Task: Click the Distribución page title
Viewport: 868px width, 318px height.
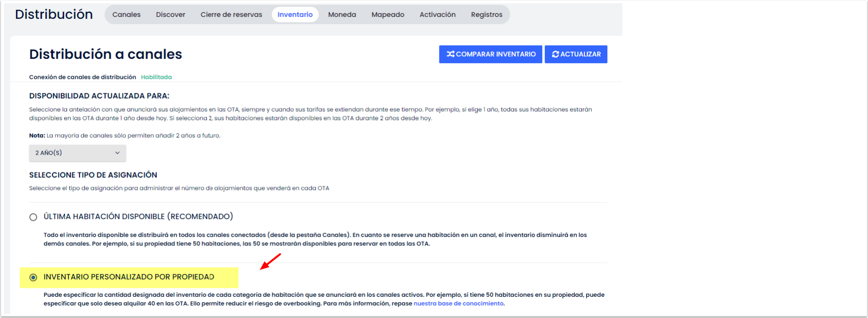Action: click(x=54, y=14)
